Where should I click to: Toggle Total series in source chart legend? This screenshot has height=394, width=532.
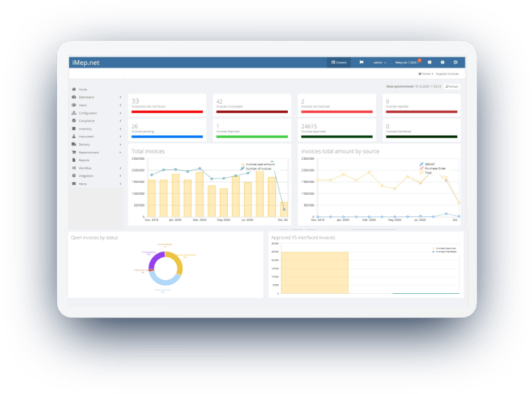tap(426, 173)
